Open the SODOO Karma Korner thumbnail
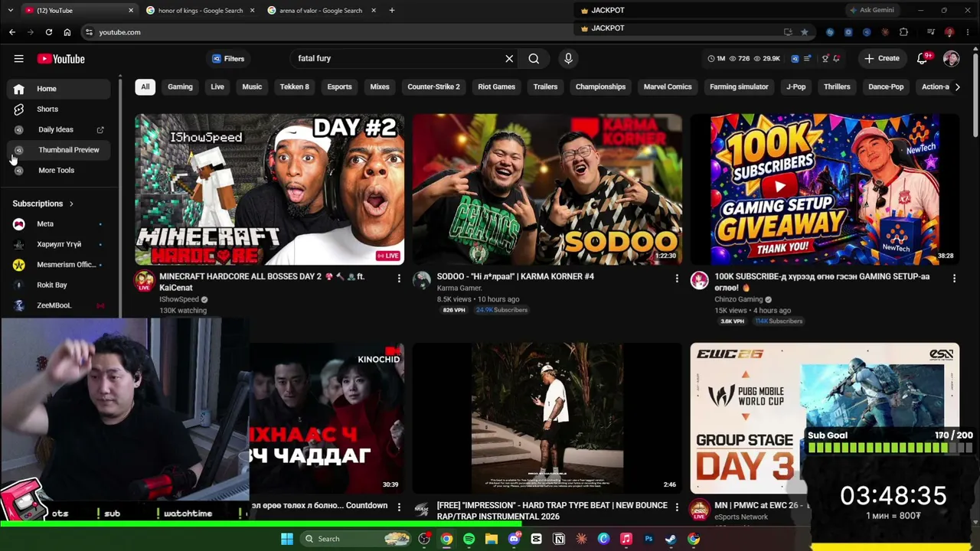 (547, 189)
